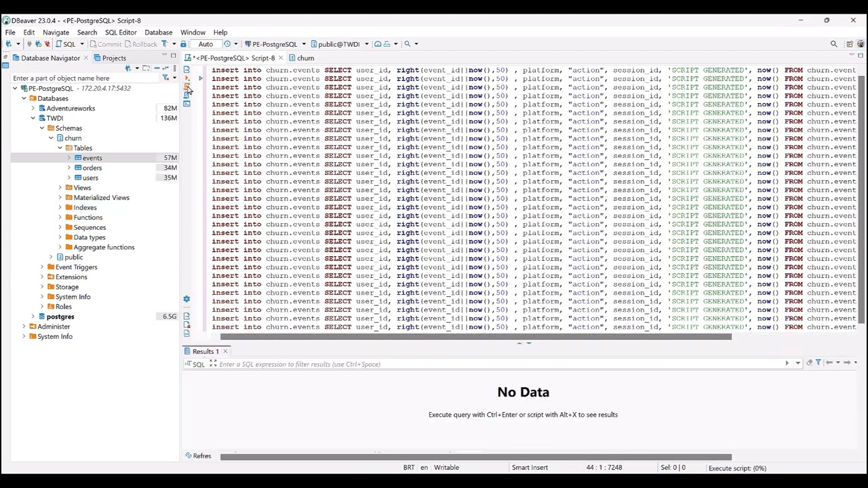Select the Aggregate functions folder
868x488 pixels.
104,247
